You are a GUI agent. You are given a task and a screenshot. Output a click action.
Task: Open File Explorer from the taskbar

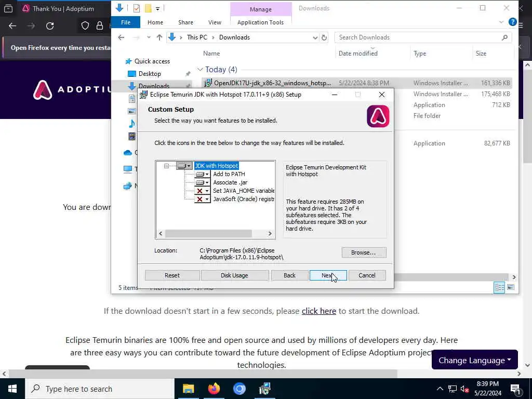[x=188, y=389]
